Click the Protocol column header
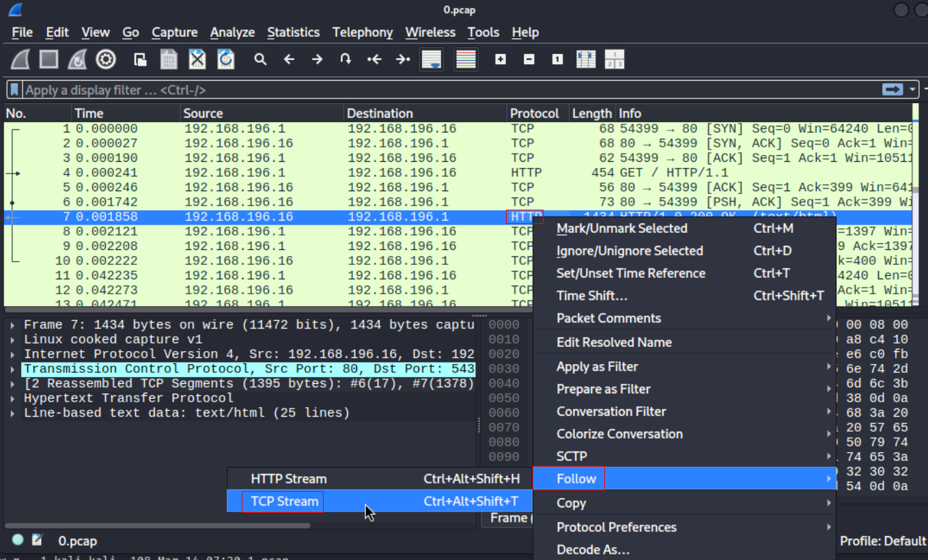The height and width of the screenshot is (560, 928). [x=534, y=113]
